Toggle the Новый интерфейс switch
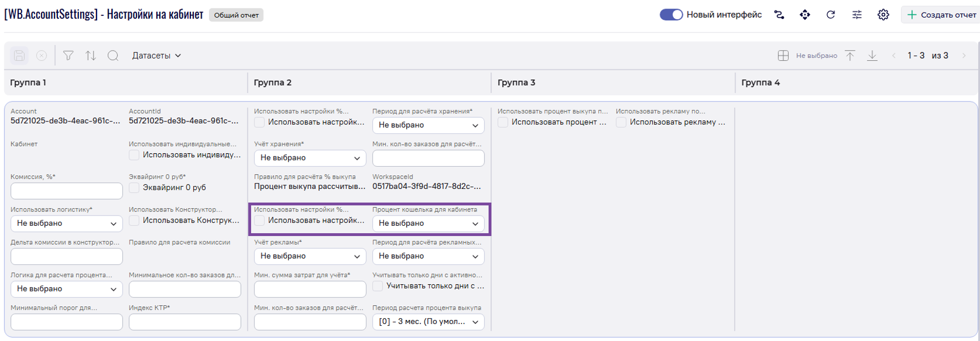The height and width of the screenshot is (341, 980). pyautogui.click(x=670, y=15)
